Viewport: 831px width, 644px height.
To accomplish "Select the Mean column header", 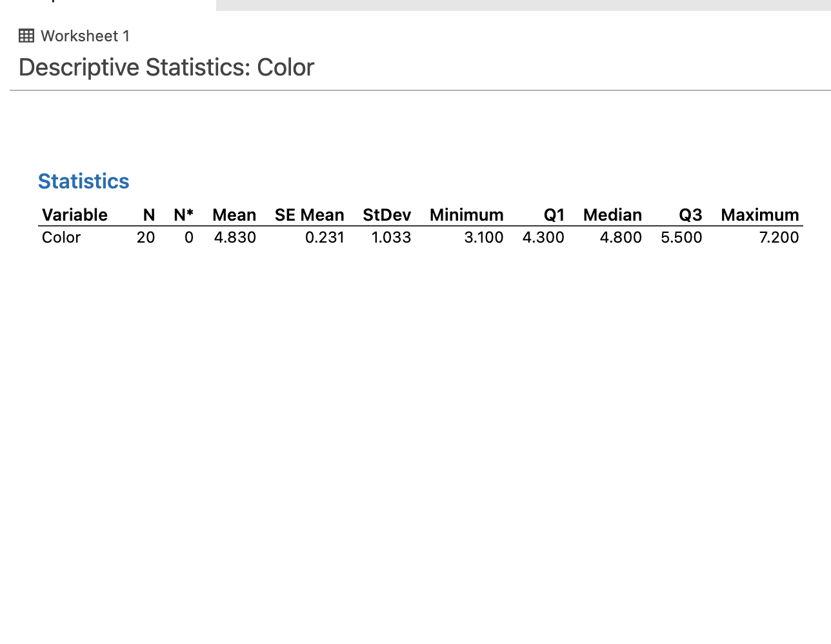I will click(x=234, y=215).
